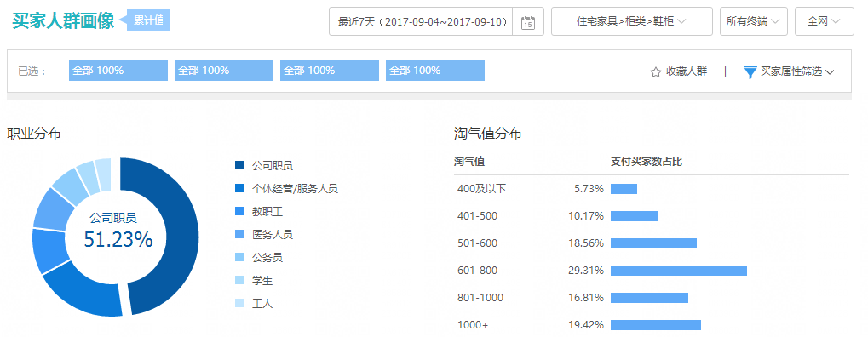Toggle the 个体经营/服务人员 legend entry

[x=286, y=189]
